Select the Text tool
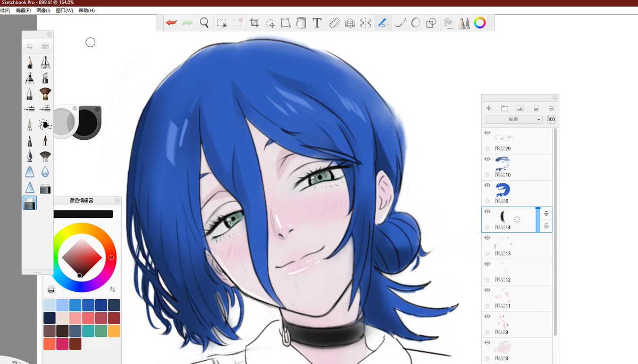This screenshot has width=638, height=364. coord(317,23)
